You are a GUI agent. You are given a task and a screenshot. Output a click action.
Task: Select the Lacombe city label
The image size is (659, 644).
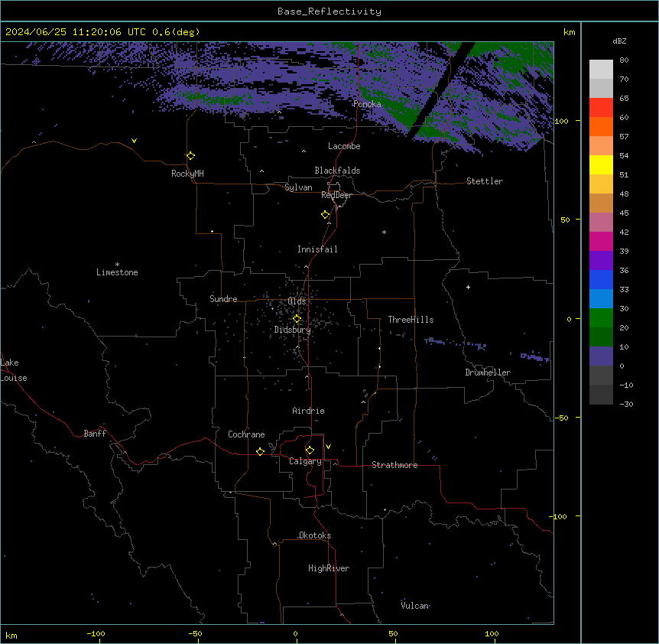coord(344,146)
